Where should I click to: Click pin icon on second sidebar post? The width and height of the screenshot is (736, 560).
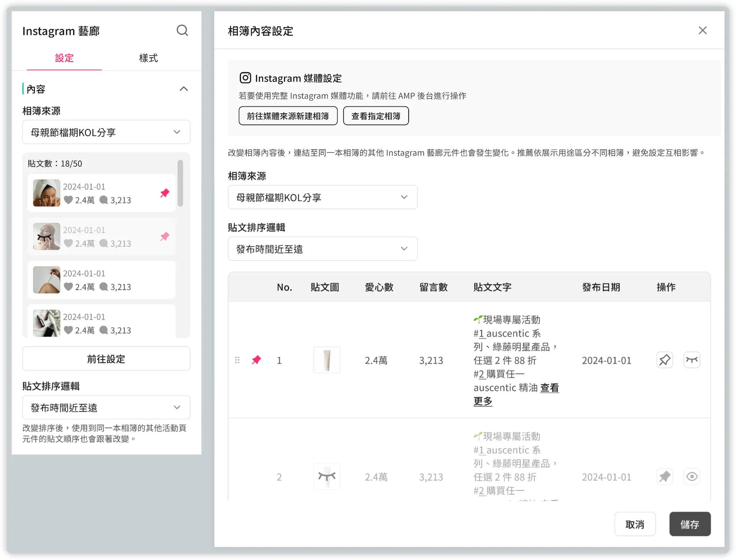coord(165,236)
